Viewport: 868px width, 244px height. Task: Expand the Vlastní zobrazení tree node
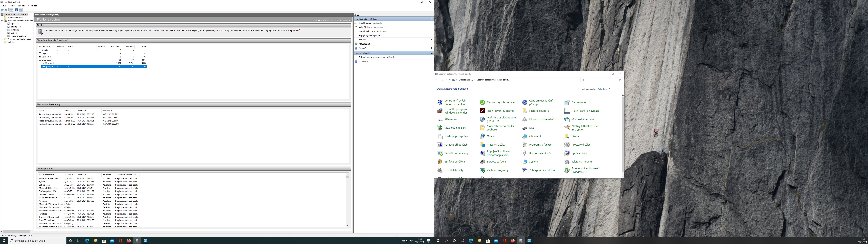(2, 17)
